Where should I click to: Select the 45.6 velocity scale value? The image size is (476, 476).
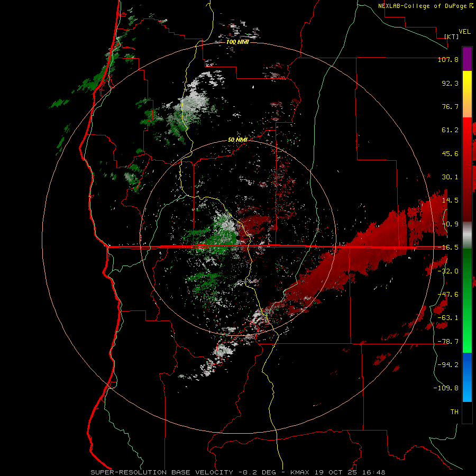(450, 153)
